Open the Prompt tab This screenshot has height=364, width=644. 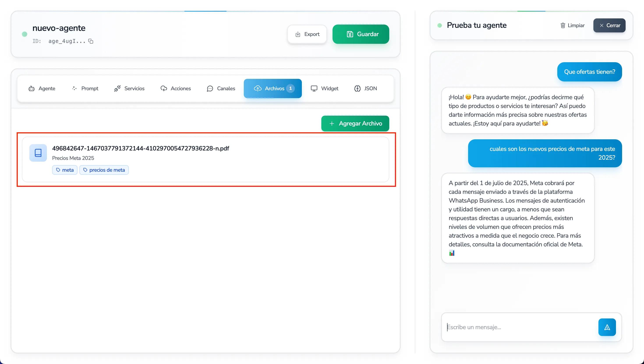85,88
